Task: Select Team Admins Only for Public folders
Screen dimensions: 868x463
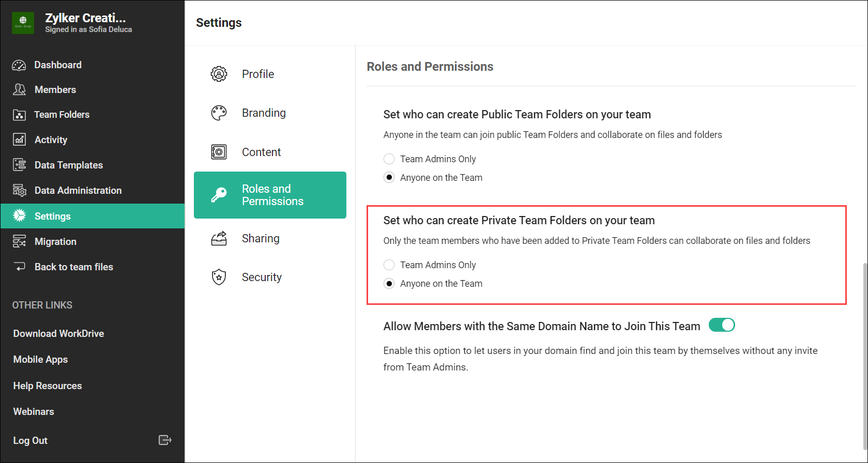Action: (x=389, y=159)
